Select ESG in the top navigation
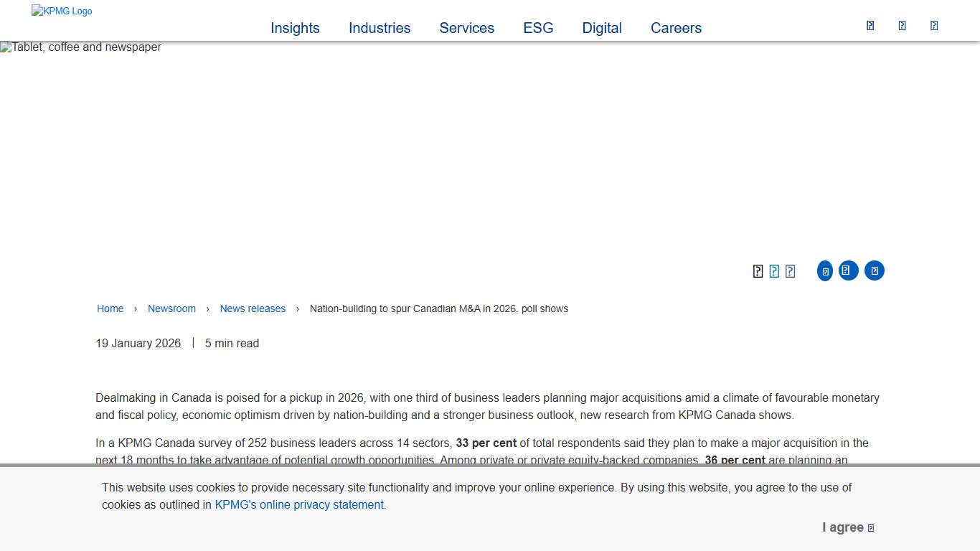This screenshot has height=551, width=980. click(x=538, y=28)
